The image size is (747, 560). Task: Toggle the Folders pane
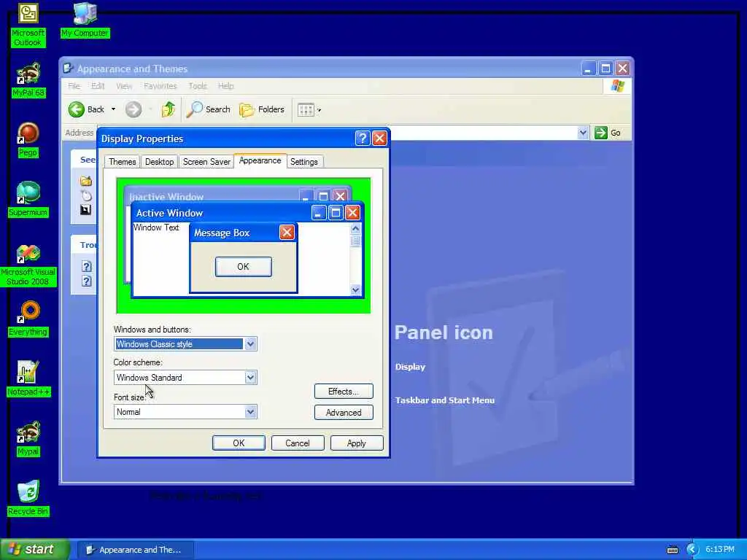(262, 109)
